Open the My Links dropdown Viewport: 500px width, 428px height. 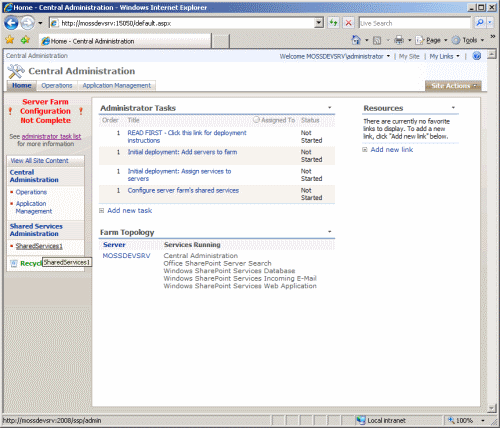pyautogui.click(x=444, y=56)
